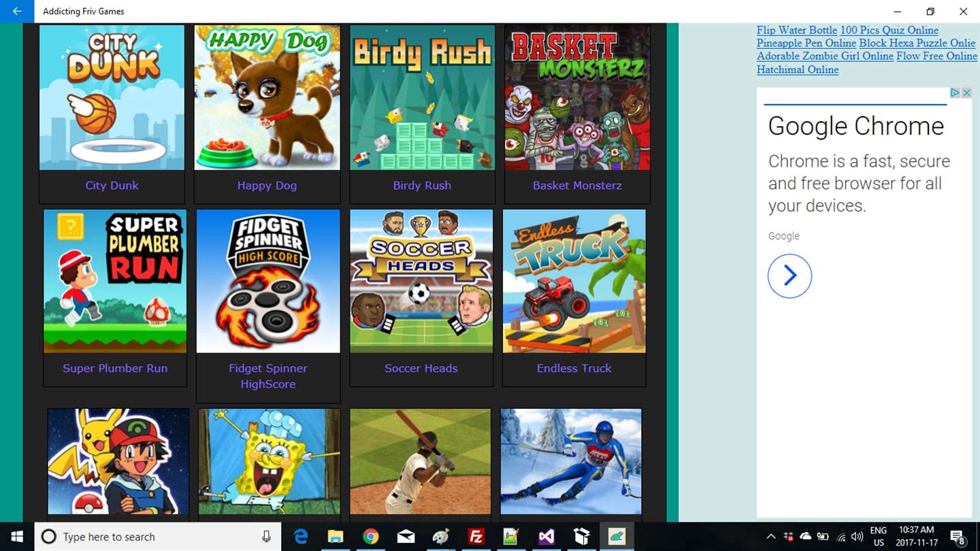Click the Happy Dog title link
This screenshot has height=551, width=980.
[x=267, y=185]
